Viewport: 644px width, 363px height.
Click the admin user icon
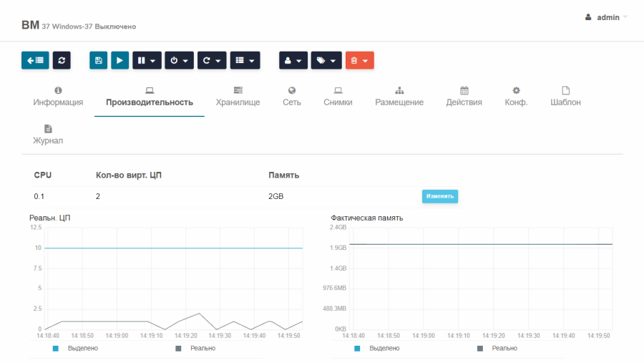(588, 17)
